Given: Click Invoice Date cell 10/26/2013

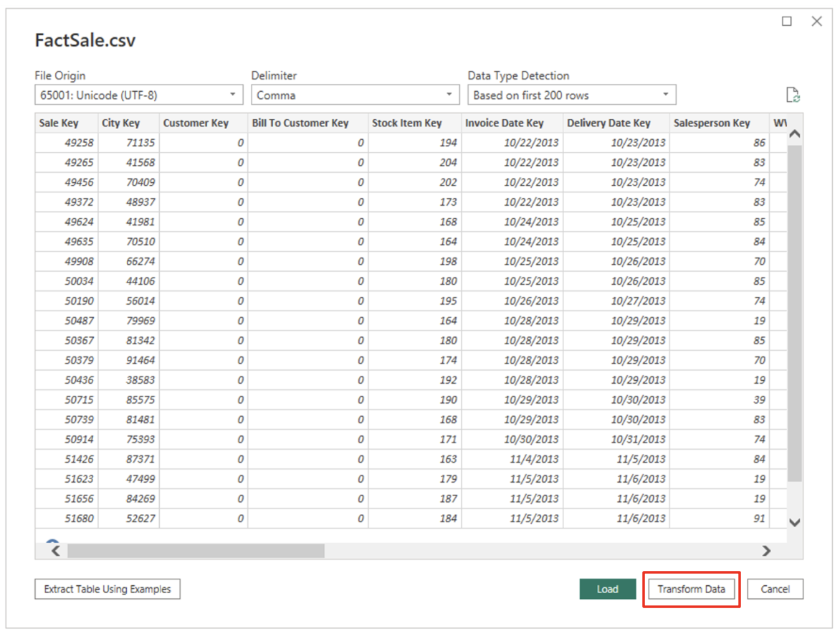Looking at the screenshot, I should [x=512, y=301].
